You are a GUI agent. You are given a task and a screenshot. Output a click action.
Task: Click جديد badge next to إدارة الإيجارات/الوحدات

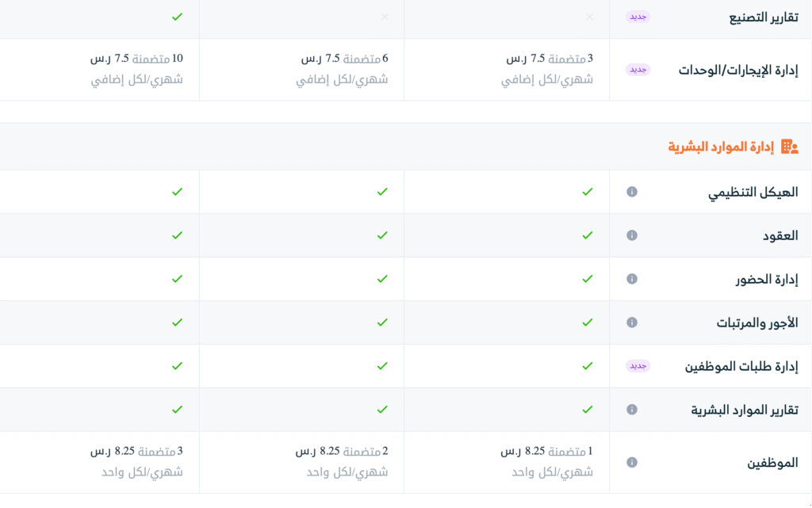(638, 70)
